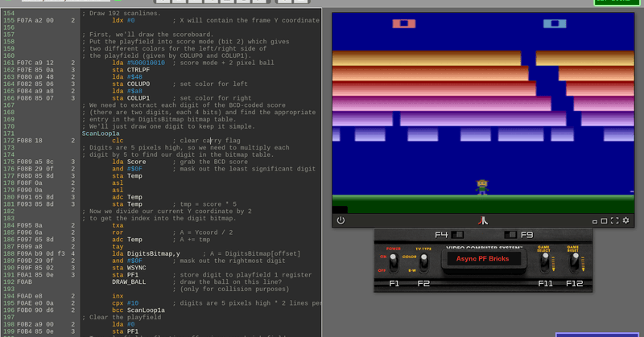Viewport: 644px width, 337px height.
Task: Click the 'txa' instruction on line 184
Action: (x=118, y=225)
